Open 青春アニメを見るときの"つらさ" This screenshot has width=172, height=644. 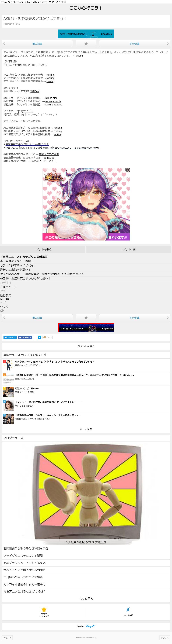[x=86, y=591]
